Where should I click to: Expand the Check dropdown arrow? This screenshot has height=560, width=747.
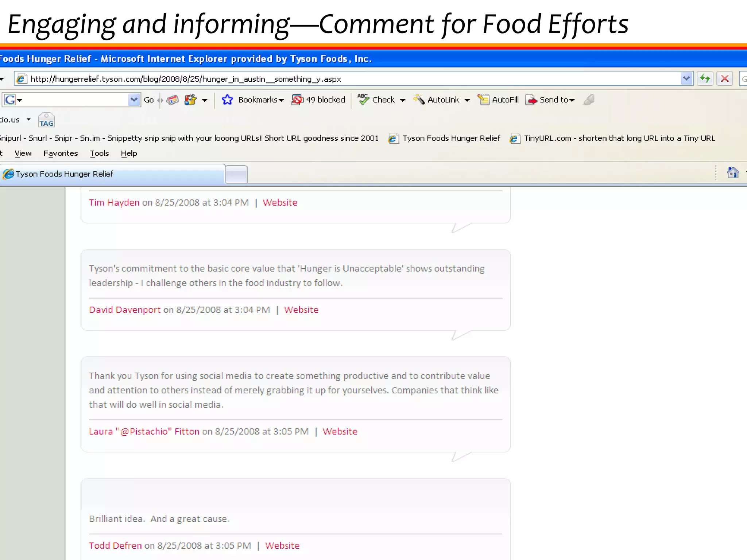pyautogui.click(x=403, y=100)
